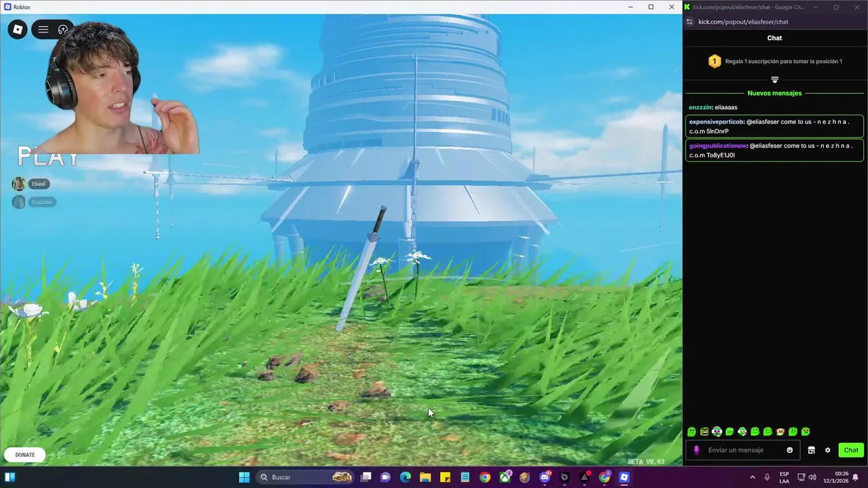Open File Explorer from the taskbar
The image size is (868, 488).
(x=425, y=477)
